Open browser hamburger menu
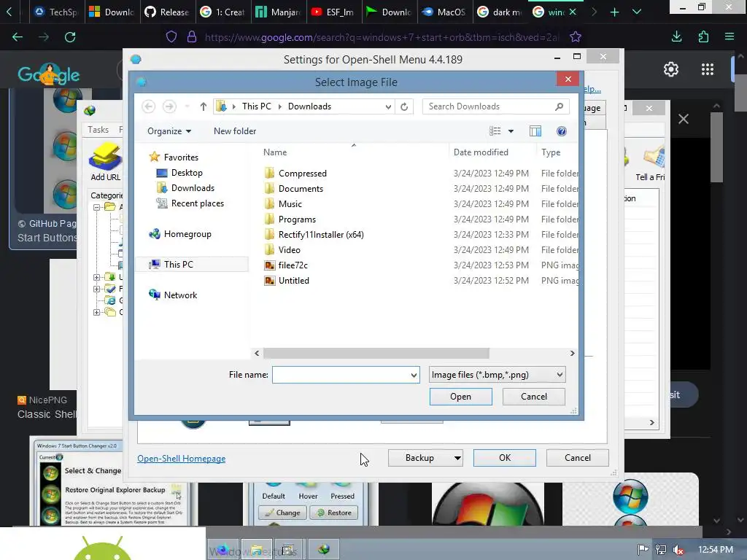Viewport: 747px width, 560px height. click(729, 36)
